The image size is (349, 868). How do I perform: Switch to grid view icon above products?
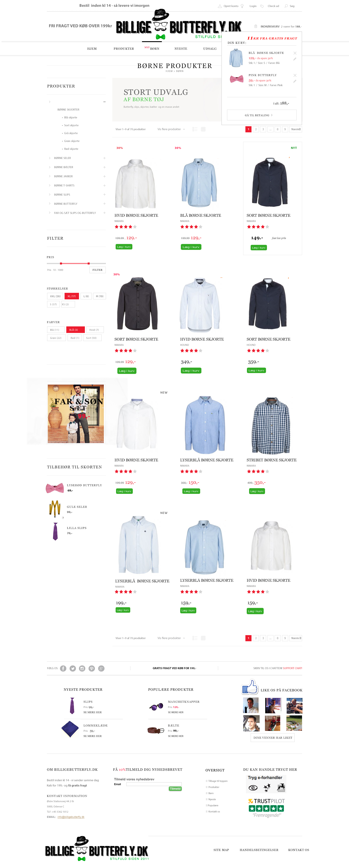pos(203,129)
